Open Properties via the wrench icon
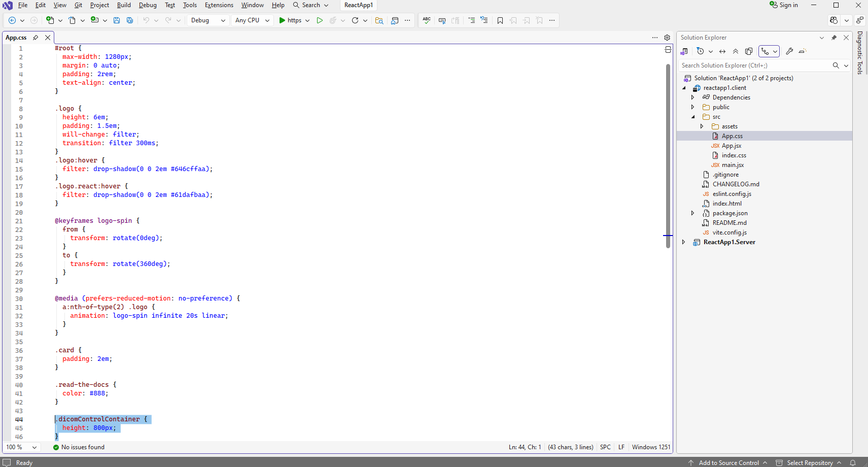Viewport: 868px width, 467px height. [x=789, y=51]
